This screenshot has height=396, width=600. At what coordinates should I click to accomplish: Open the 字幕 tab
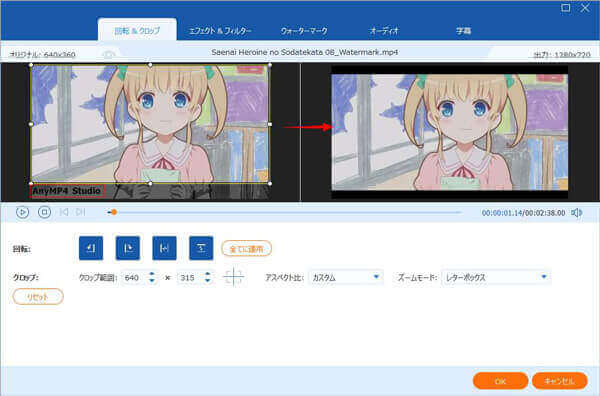coord(463,31)
